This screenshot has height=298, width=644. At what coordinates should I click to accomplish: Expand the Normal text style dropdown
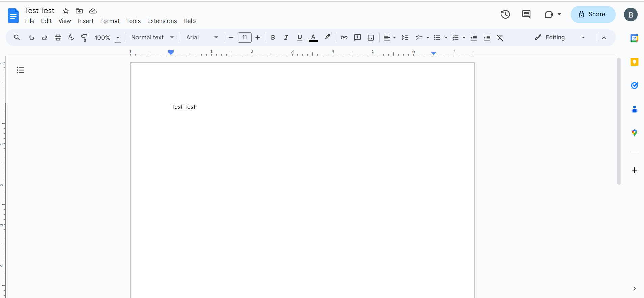point(152,37)
